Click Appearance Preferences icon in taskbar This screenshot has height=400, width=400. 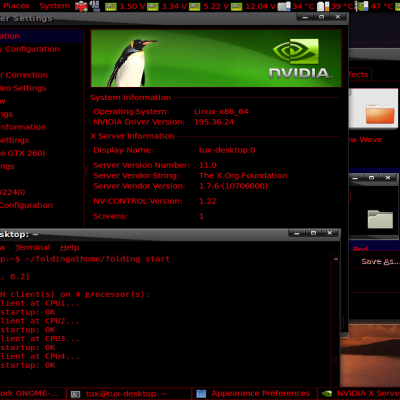pos(201,394)
